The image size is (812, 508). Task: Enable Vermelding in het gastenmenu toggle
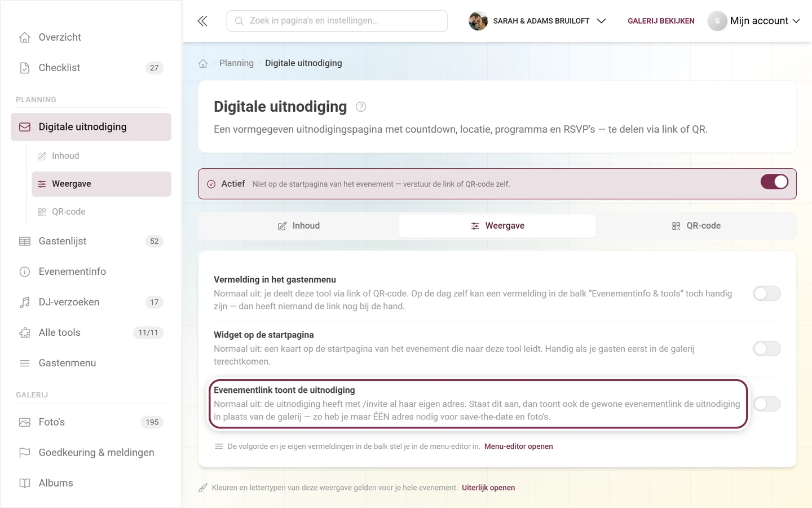[x=767, y=294]
